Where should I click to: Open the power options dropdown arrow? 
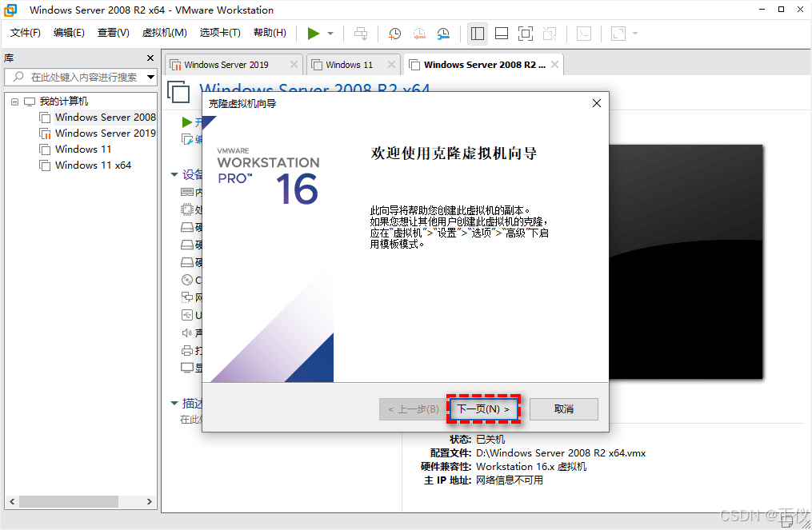tap(330, 34)
